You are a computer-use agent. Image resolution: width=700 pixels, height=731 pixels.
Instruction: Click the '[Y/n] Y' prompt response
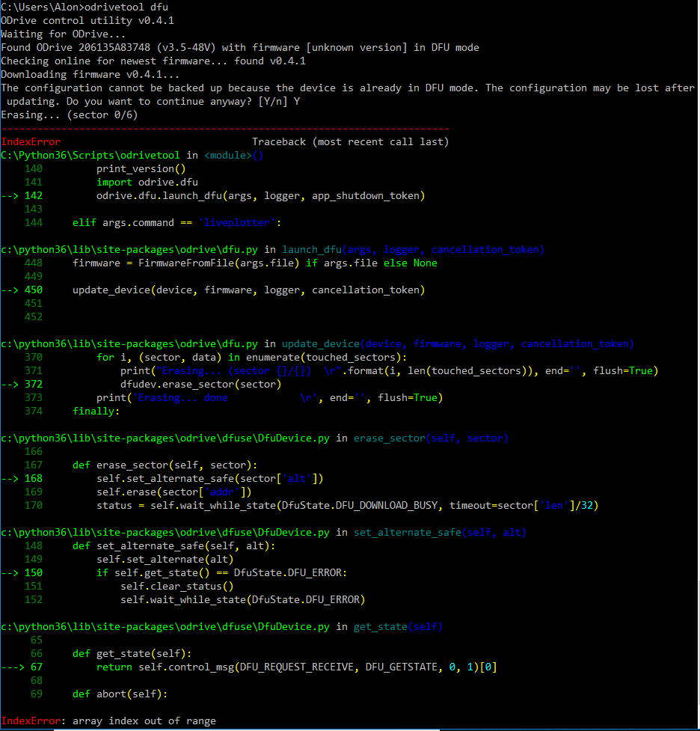(279, 102)
